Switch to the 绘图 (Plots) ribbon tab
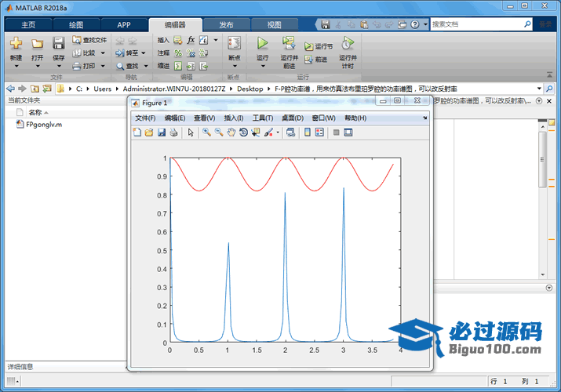Image resolution: width=561 pixels, height=392 pixels. click(x=76, y=24)
